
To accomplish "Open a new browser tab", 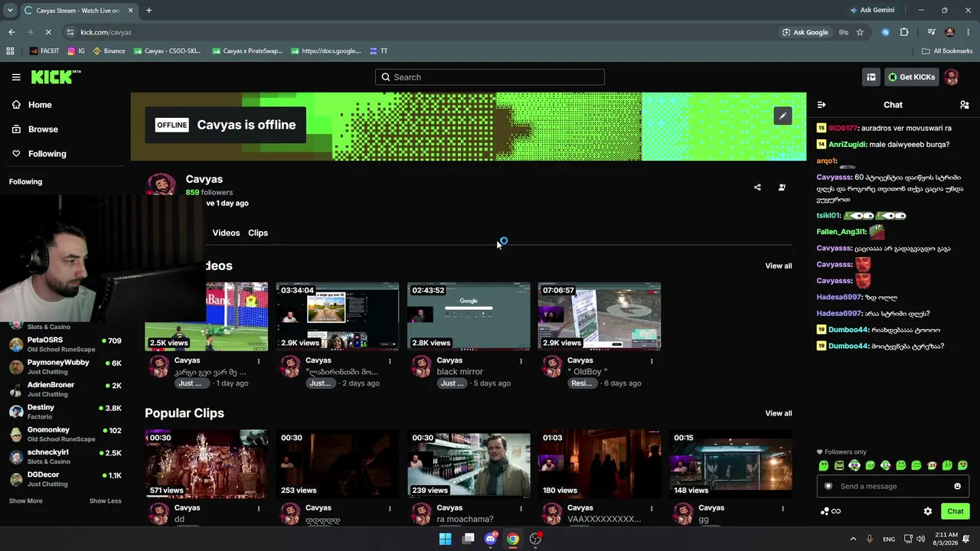I will (x=149, y=10).
